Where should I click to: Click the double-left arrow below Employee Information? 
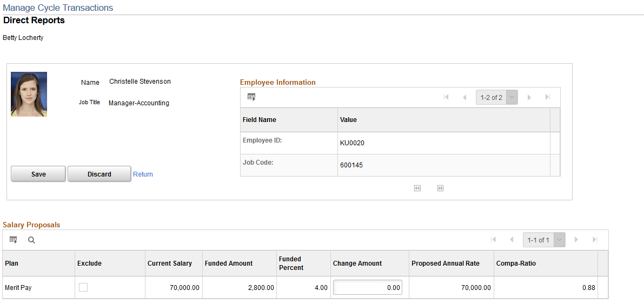tap(417, 188)
